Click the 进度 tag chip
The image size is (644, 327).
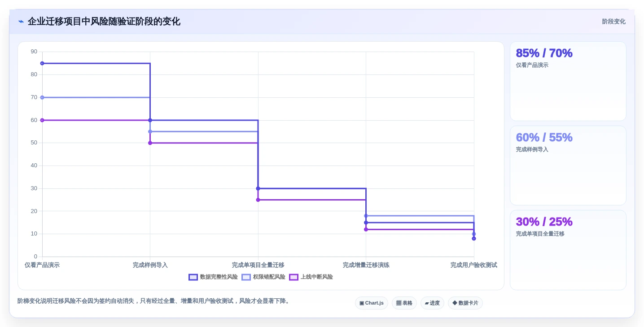pyautogui.click(x=432, y=303)
